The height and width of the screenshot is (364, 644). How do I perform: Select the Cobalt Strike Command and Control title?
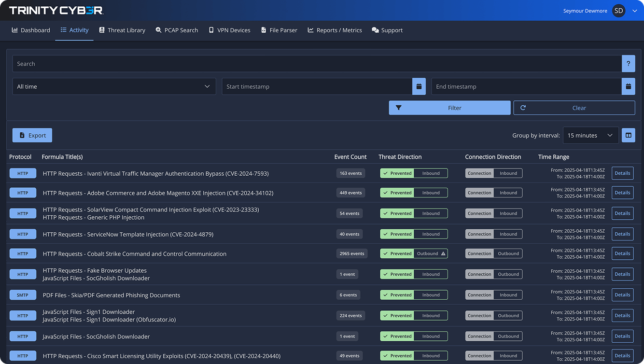(x=135, y=253)
